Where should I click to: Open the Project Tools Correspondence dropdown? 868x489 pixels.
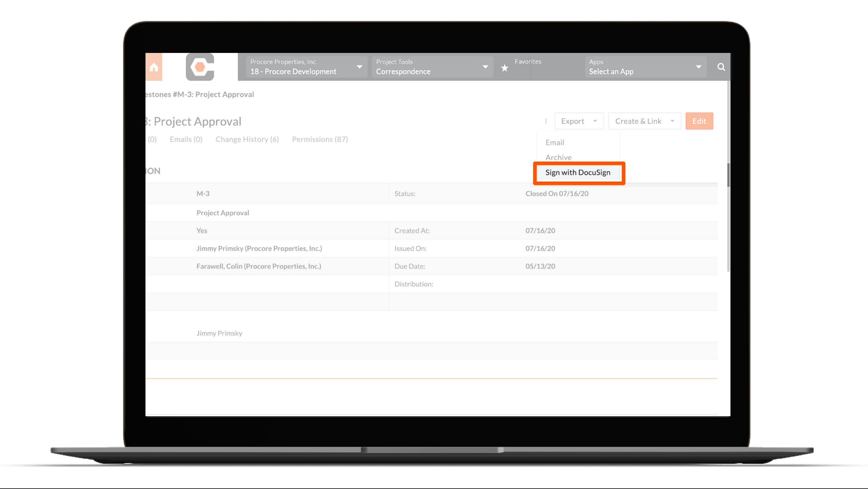432,67
